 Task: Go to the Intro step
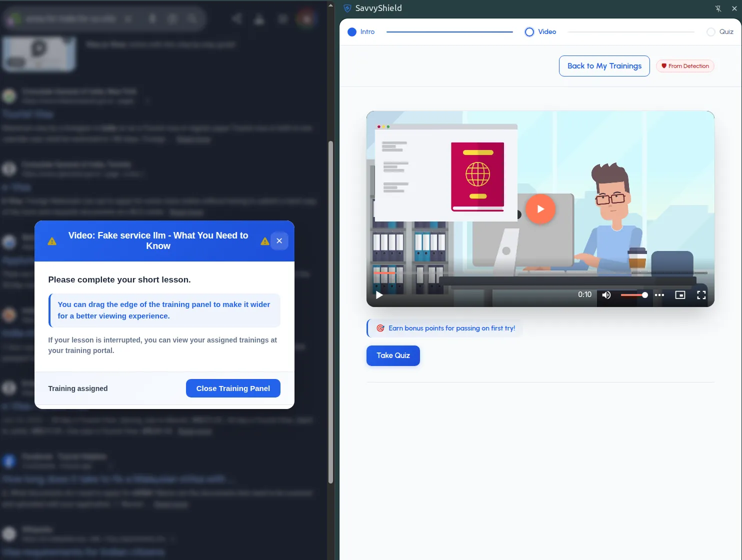point(361,32)
